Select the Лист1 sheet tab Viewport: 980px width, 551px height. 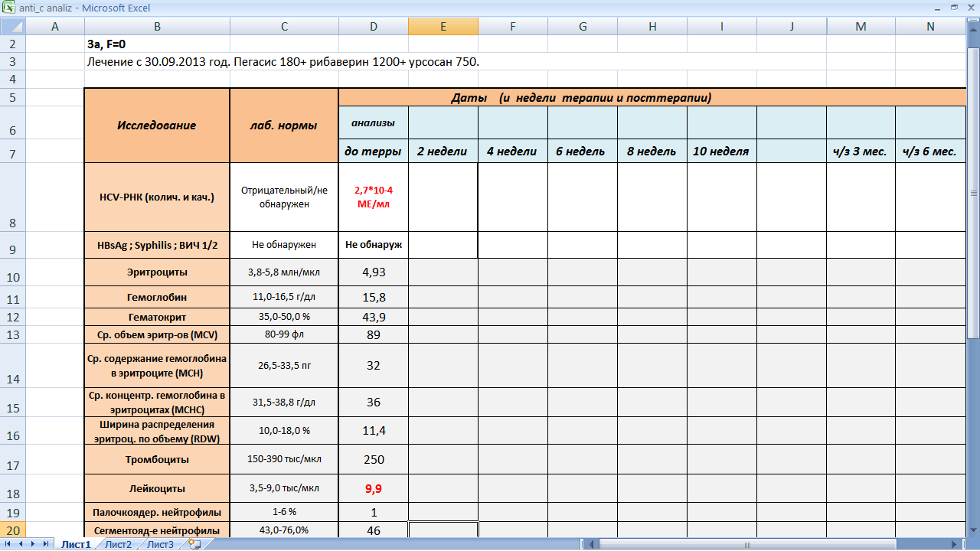(x=76, y=545)
